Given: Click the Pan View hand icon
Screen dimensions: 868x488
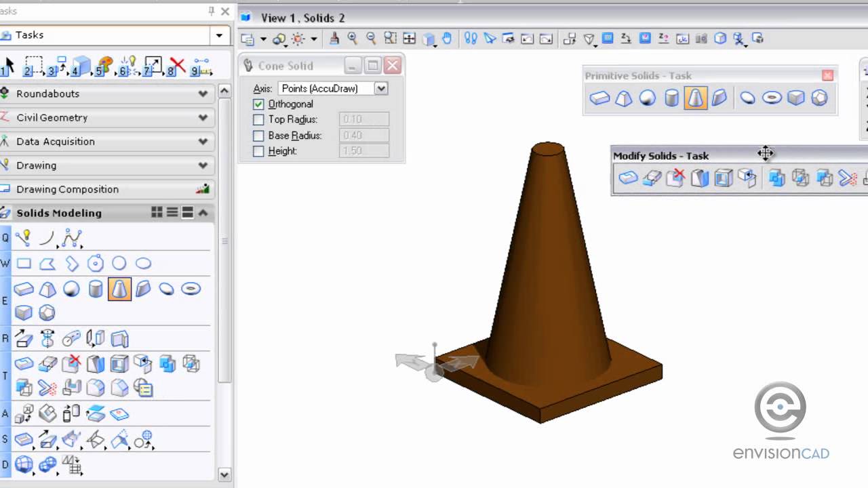Looking at the screenshot, I should 447,39.
